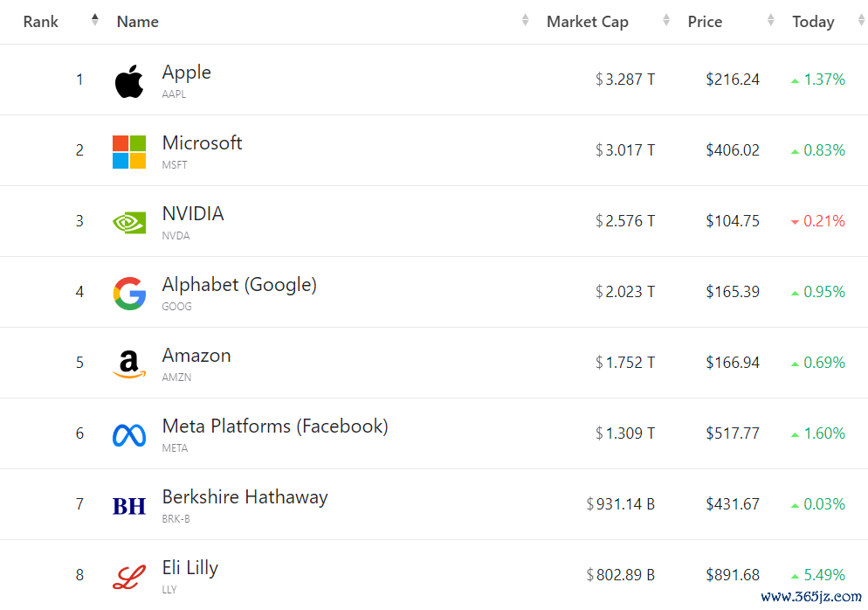Viewport: 868px width, 610px height.
Task: Click the Berkshire Hathaway BH logo
Action: pyautogui.click(x=129, y=505)
